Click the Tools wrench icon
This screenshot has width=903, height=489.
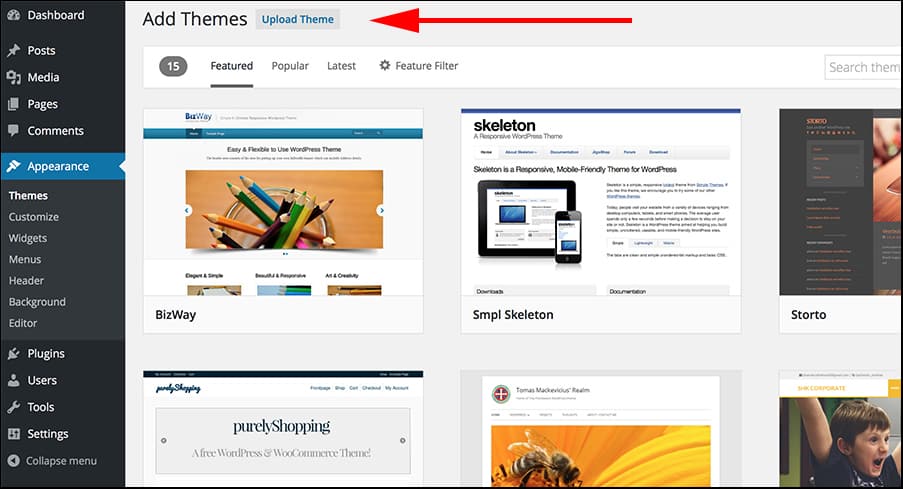tap(14, 407)
